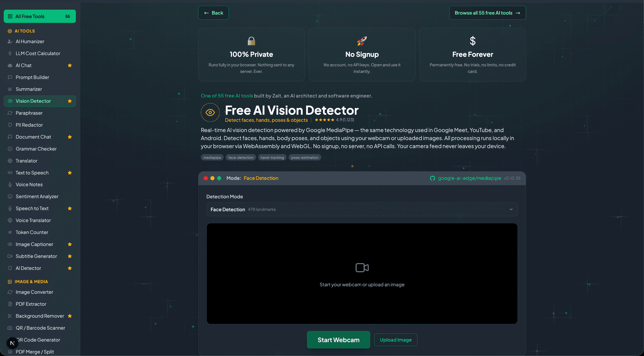This screenshot has height=356, width=644.
Task: Click the Grammar Checker check icon
Action: [10, 149]
